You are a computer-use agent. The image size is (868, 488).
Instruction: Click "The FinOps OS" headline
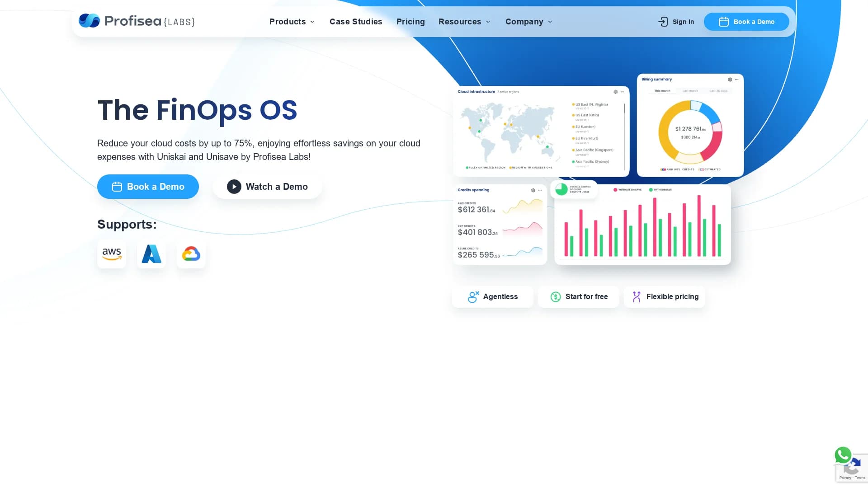click(x=197, y=110)
